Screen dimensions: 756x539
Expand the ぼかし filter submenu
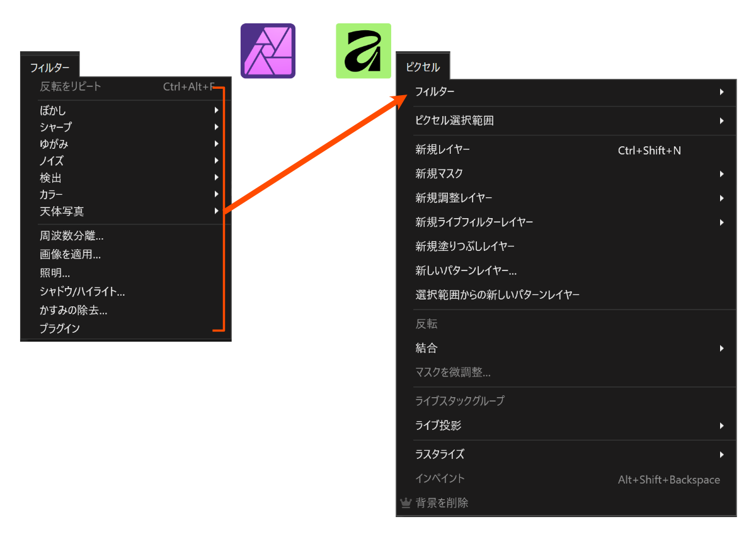pyautogui.click(x=217, y=110)
